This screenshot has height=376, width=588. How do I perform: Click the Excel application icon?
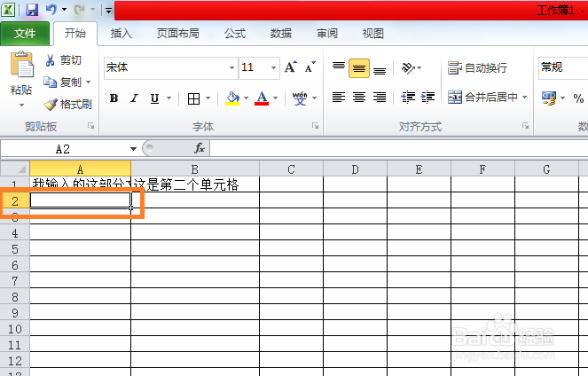coord(8,10)
